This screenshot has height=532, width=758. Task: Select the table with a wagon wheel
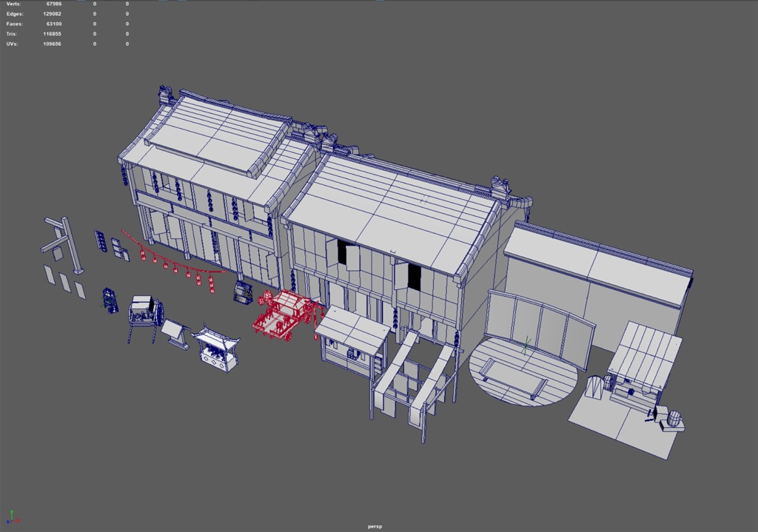point(145,318)
